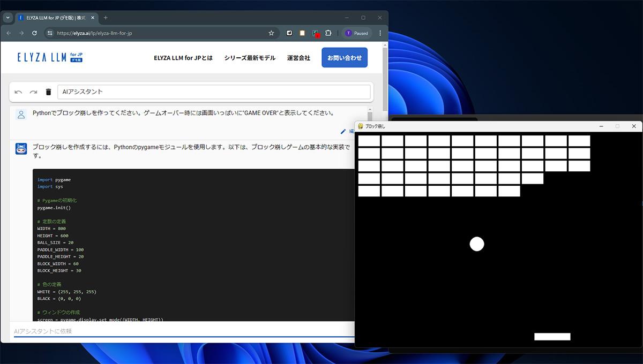This screenshot has height=364, width=643.
Task: Click the address bar URL
Action: 94,33
